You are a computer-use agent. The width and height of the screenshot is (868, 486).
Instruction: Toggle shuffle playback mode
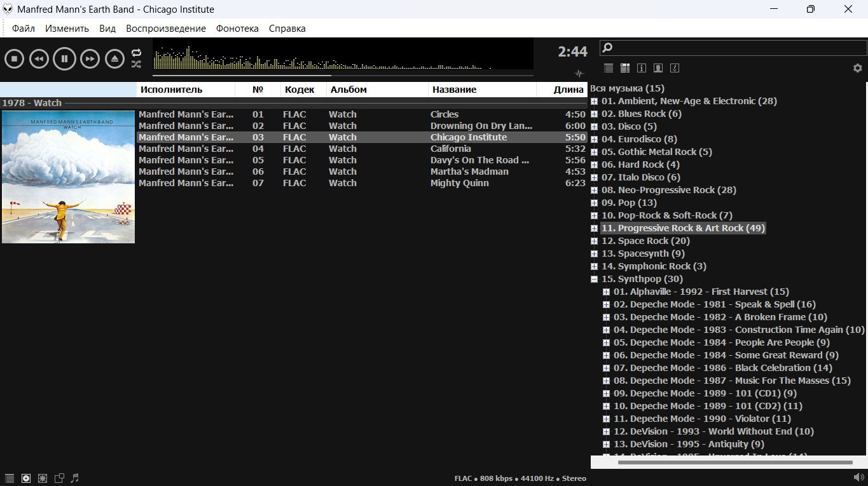click(x=136, y=64)
